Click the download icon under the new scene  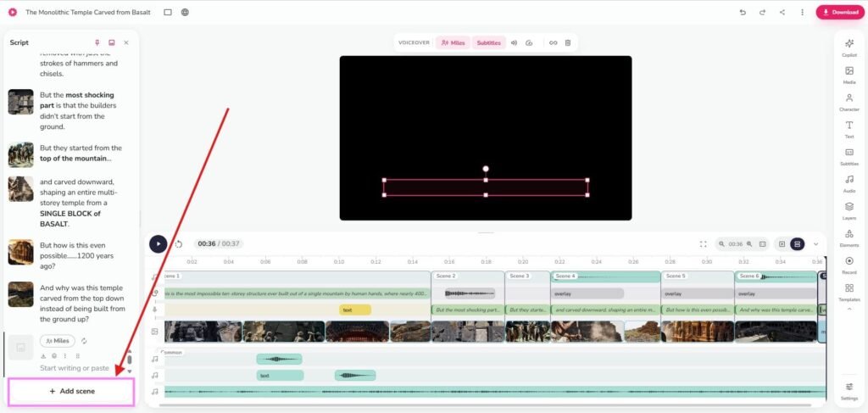pyautogui.click(x=43, y=356)
